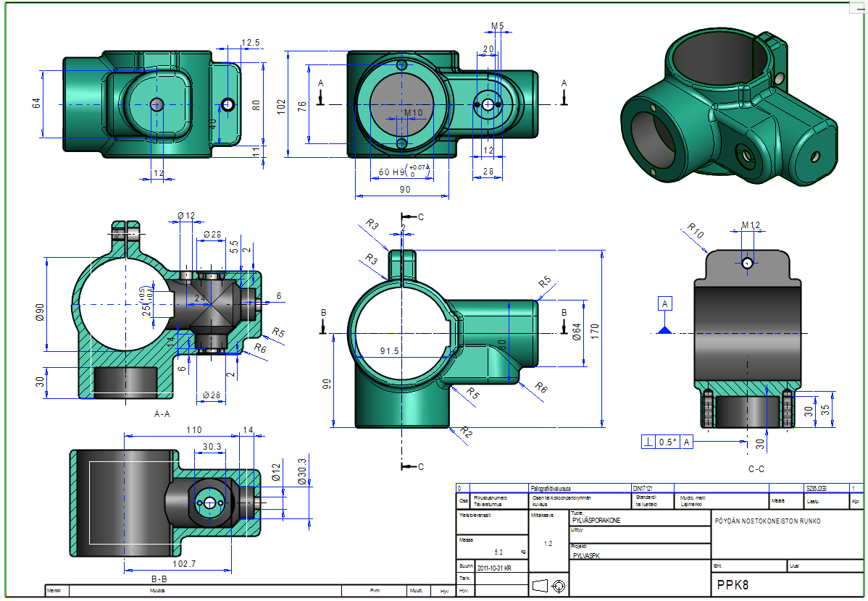Select the 1:2 scale field
The height and width of the screenshot is (601, 868).
click(x=548, y=543)
